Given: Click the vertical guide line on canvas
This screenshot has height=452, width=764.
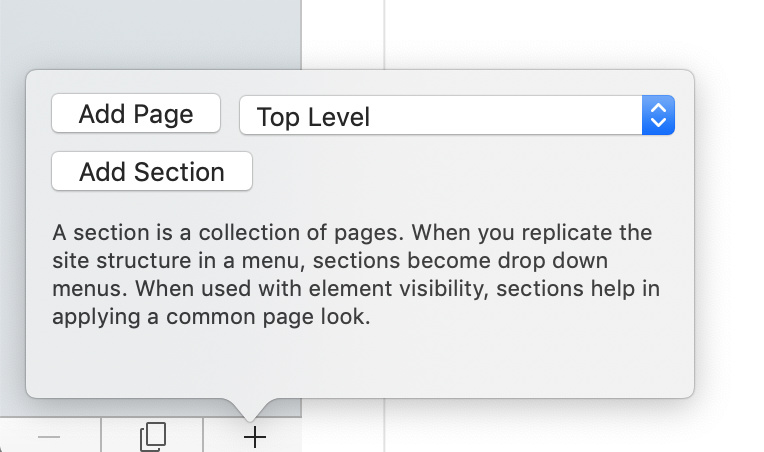Looking at the screenshot, I should (384, 34).
